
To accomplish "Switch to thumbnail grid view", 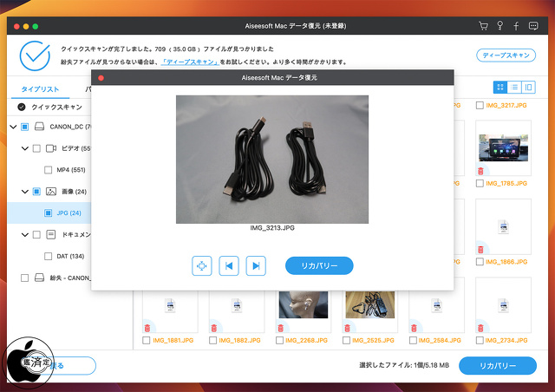I will pos(500,87).
